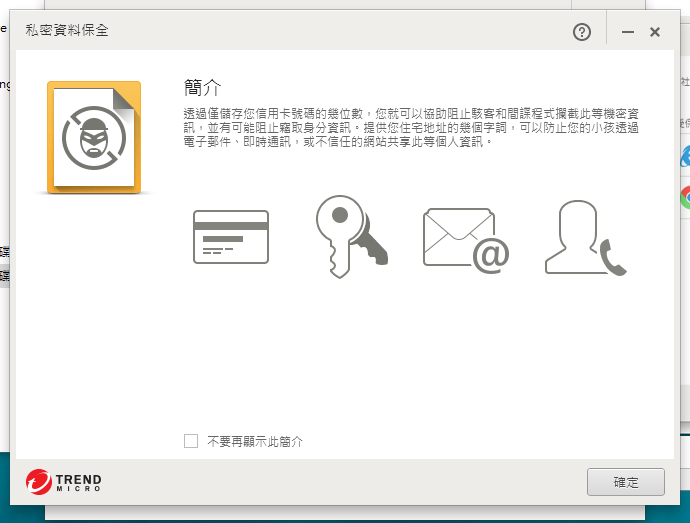Open Internet Explorer icon behind dialog

(x=685, y=156)
